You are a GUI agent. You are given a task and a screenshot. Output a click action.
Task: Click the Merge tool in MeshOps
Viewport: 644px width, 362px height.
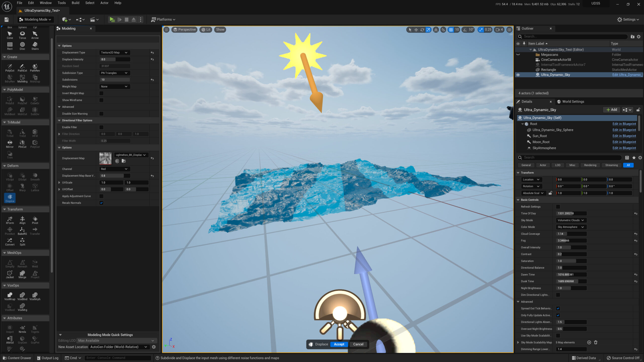22,274
